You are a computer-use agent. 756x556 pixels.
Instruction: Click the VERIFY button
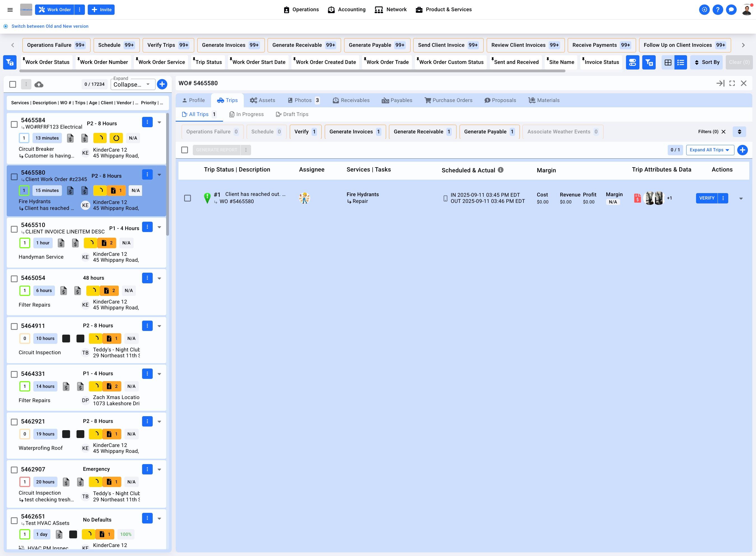point(706,198)
